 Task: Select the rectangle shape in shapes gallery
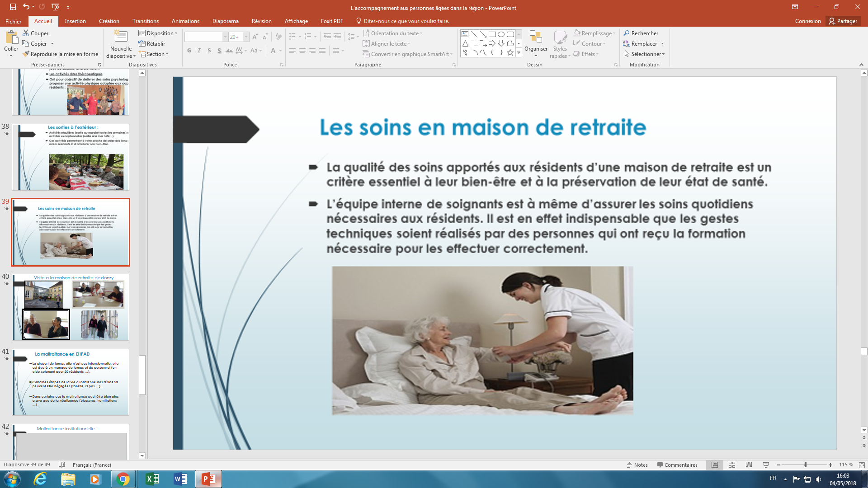click(492, 34)
